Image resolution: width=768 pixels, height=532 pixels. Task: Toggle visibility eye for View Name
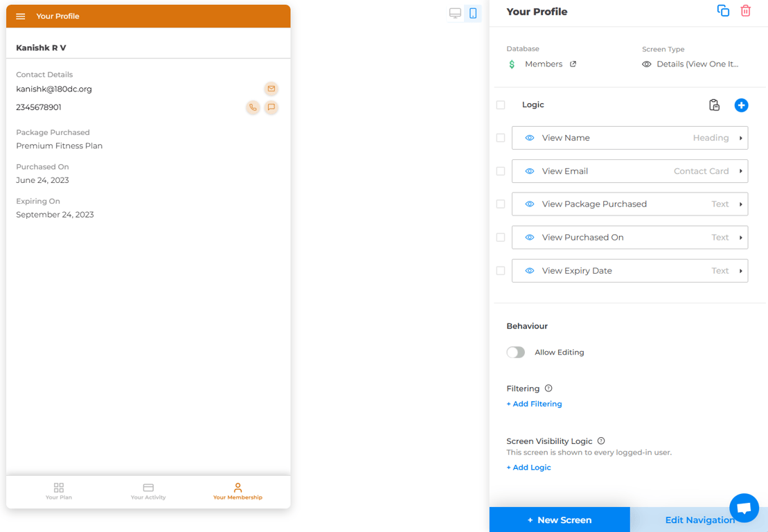tap(530, 138)
